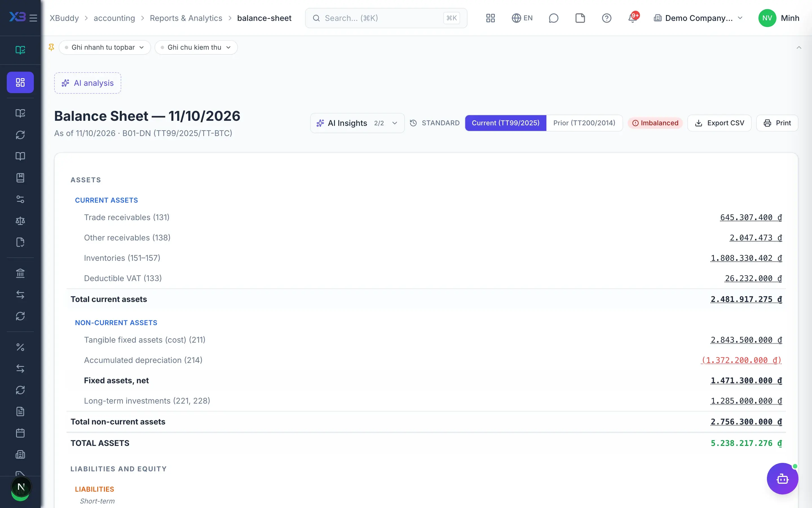Open the balance scales icon in the sidebar
This screenshot has height=508, width=812.
20,221
